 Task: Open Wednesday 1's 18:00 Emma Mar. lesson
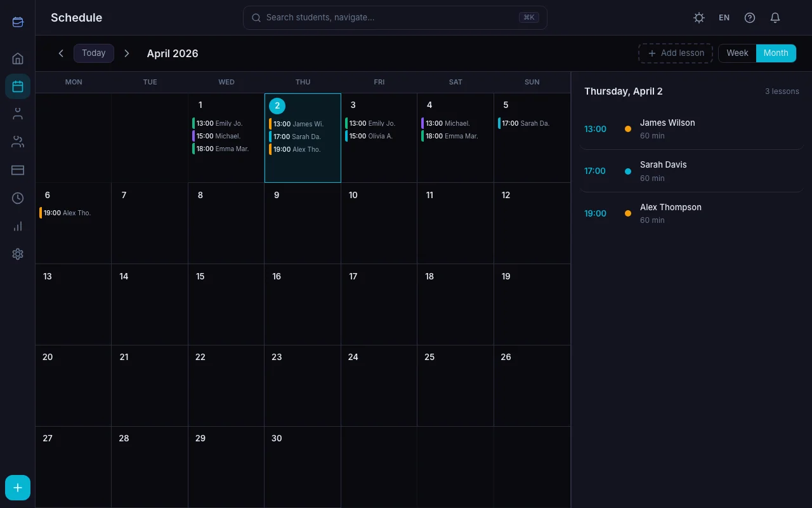tap(226, 149)
